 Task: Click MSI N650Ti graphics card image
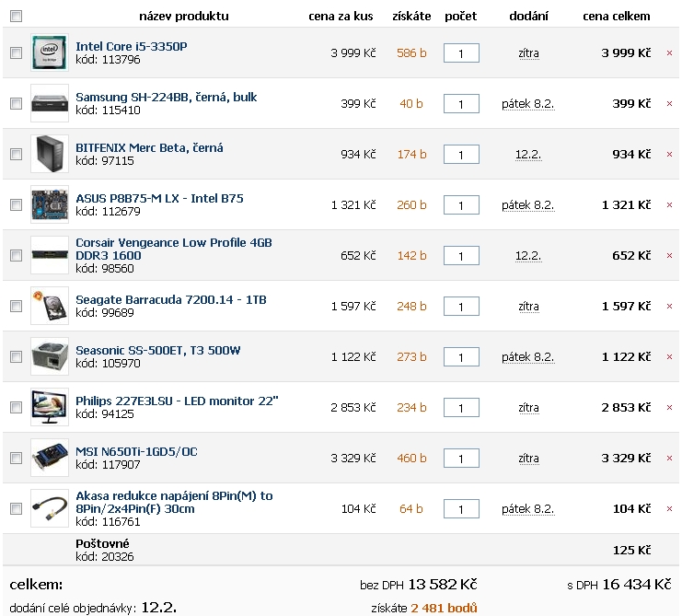50,458
